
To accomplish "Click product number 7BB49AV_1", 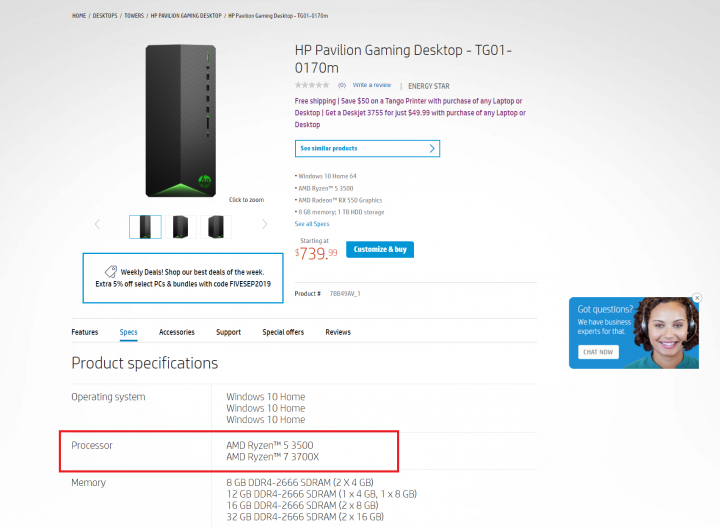I will coord(345,293).
